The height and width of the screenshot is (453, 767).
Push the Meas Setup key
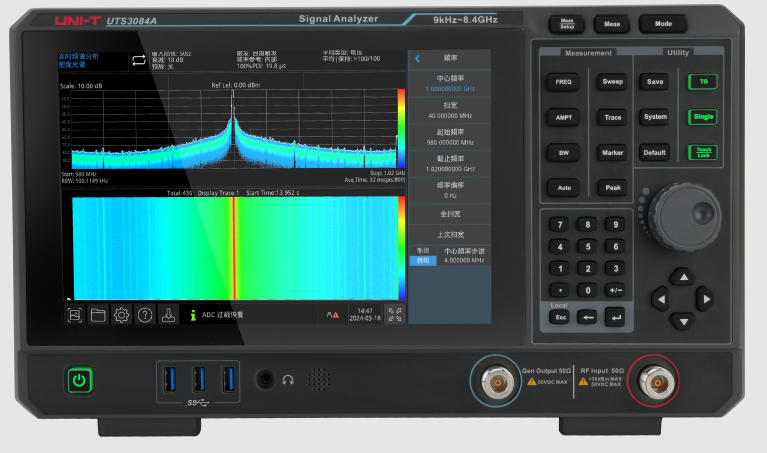[566, 23]
